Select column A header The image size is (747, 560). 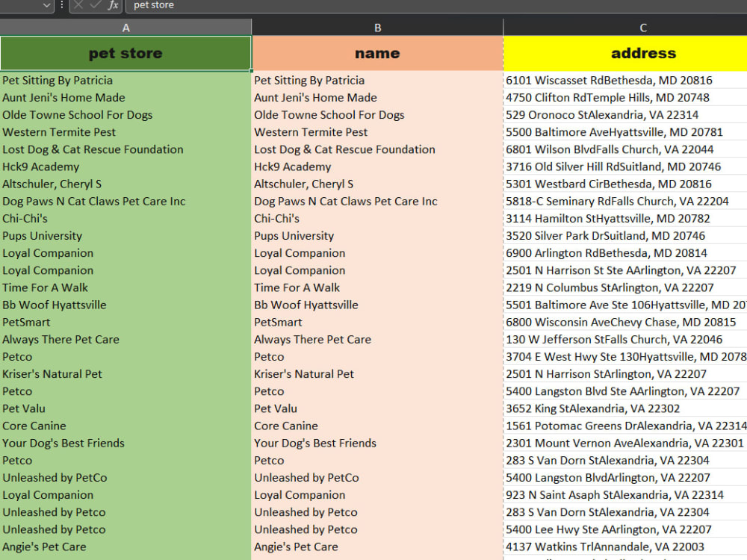pos(125,28)
